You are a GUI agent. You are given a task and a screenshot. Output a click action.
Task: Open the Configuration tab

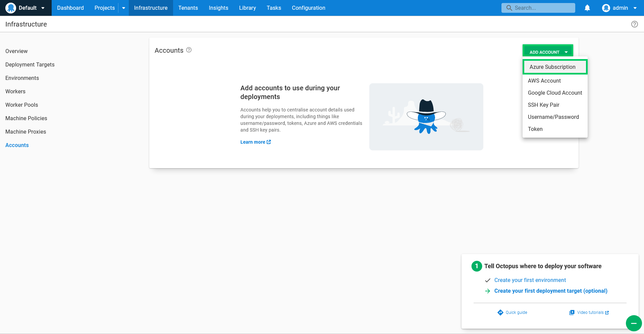[x=309, y=8]
